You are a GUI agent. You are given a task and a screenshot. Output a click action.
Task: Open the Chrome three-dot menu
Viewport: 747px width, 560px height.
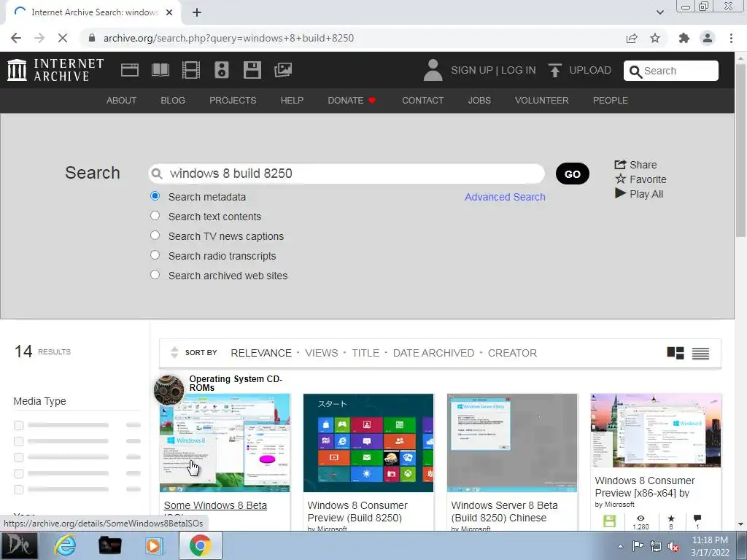tap(731, 38)
